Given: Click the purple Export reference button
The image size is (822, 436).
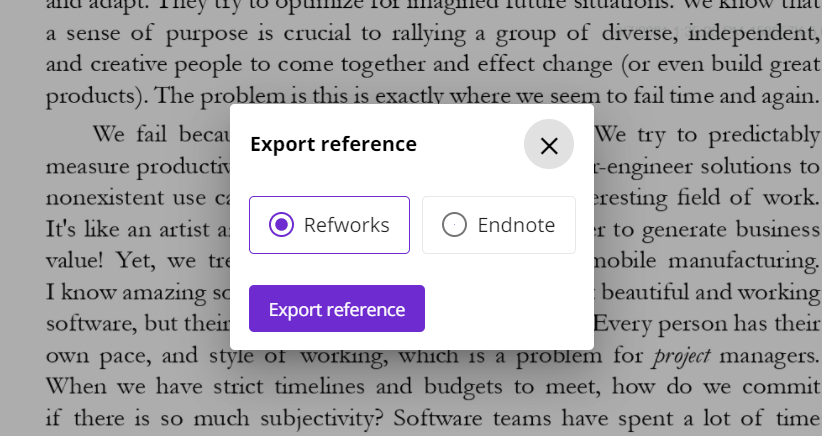Looking at the screenshot, I should pyautogui.click(x=337, y=309).
